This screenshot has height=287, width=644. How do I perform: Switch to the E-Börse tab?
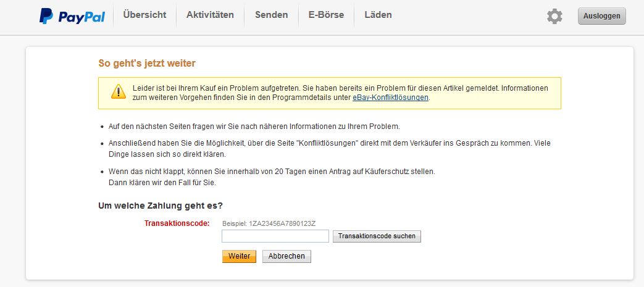point(326,15)
